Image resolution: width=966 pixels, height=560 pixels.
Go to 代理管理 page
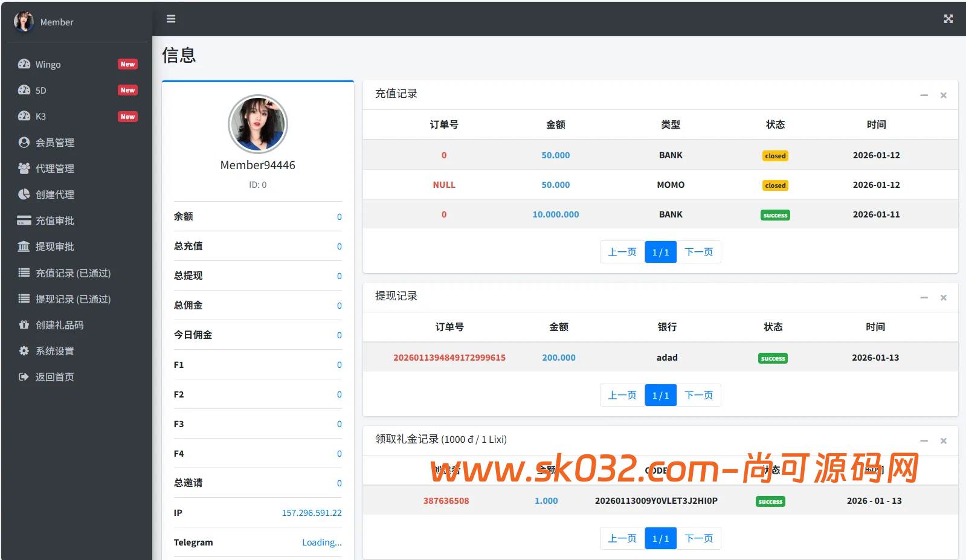pyautogui.click(x=77, y=168)
